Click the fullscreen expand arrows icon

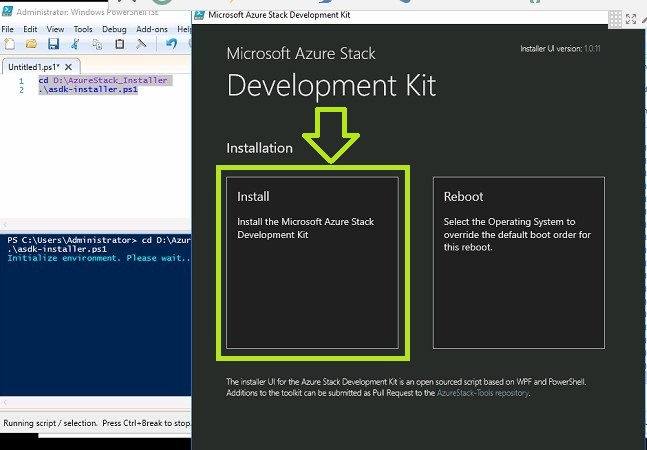631,19
